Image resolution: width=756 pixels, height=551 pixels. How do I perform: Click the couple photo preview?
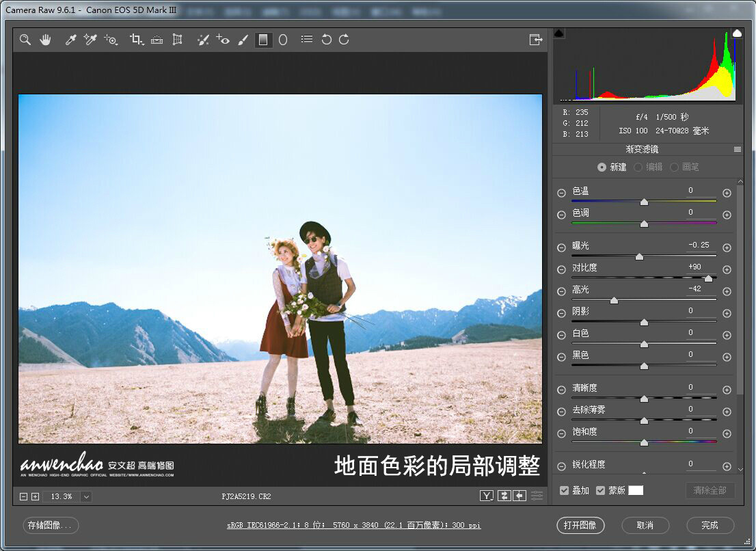[280, 269]
